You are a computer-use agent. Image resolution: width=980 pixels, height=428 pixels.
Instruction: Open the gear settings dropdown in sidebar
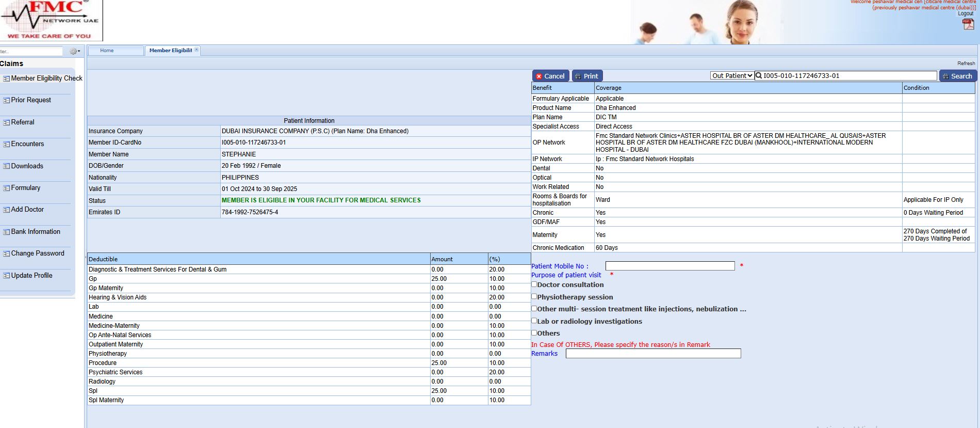pos(74,51)
